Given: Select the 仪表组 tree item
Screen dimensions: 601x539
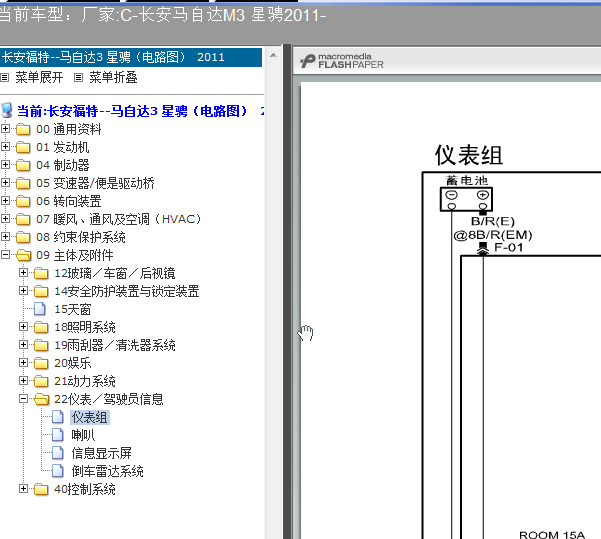Looking at the screenshot, I should coord(90,417).
